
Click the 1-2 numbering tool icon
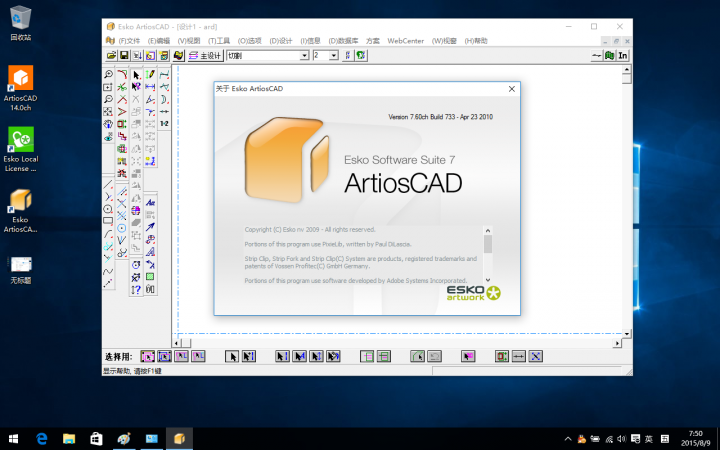pos(164,124)
